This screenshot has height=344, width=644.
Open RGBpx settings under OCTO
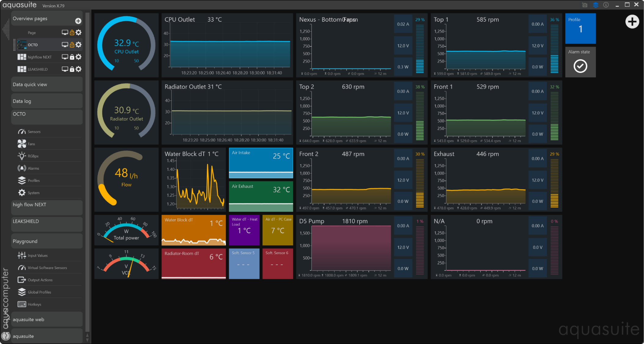(33, 156)
